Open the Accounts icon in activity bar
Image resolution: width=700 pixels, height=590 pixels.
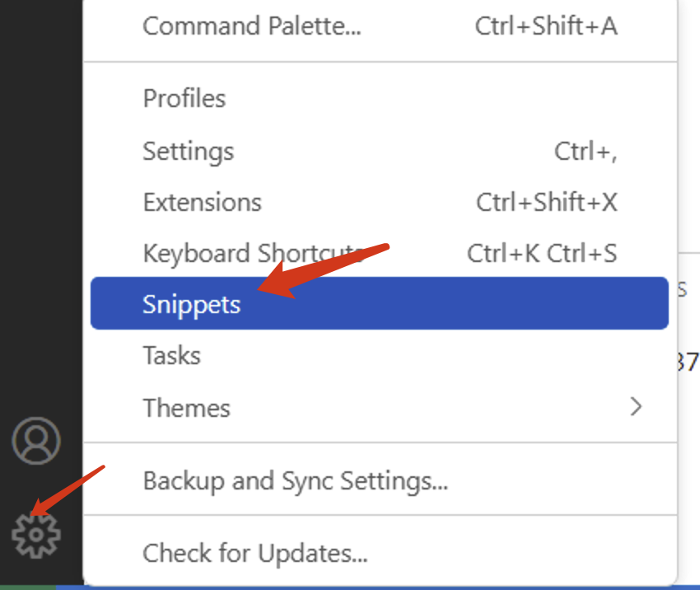36,441
